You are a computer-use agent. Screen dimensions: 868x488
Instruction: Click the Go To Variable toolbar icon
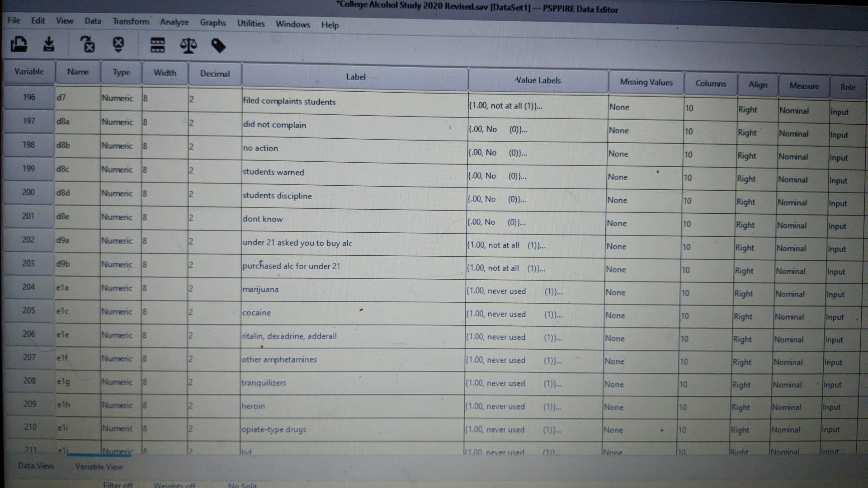118,45
